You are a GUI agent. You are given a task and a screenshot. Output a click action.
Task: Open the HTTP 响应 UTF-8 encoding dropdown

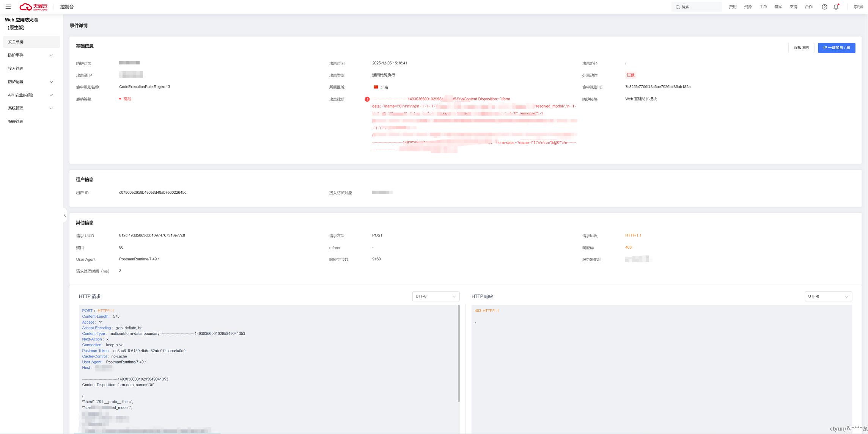coord(828,296)
